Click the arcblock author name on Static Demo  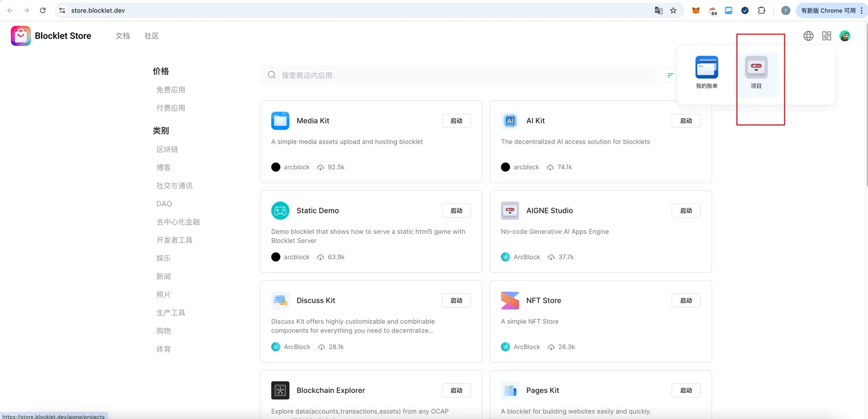[297, 257]
